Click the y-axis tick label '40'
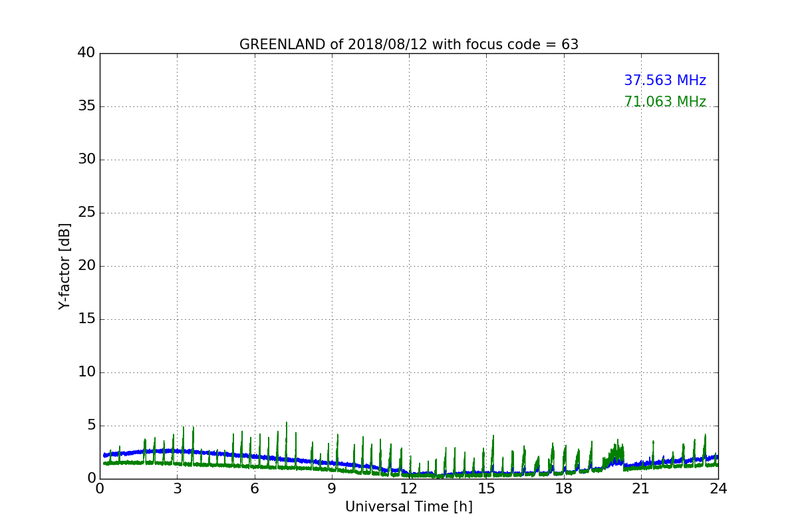798x532 pixels. [x=86, y=53]
